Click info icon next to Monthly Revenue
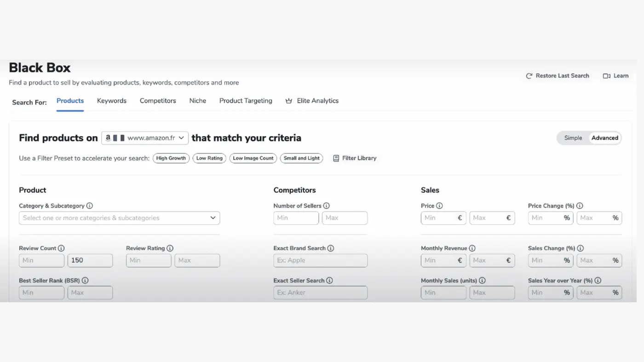This screenshot has width=644, height=362. coord(472,248)
